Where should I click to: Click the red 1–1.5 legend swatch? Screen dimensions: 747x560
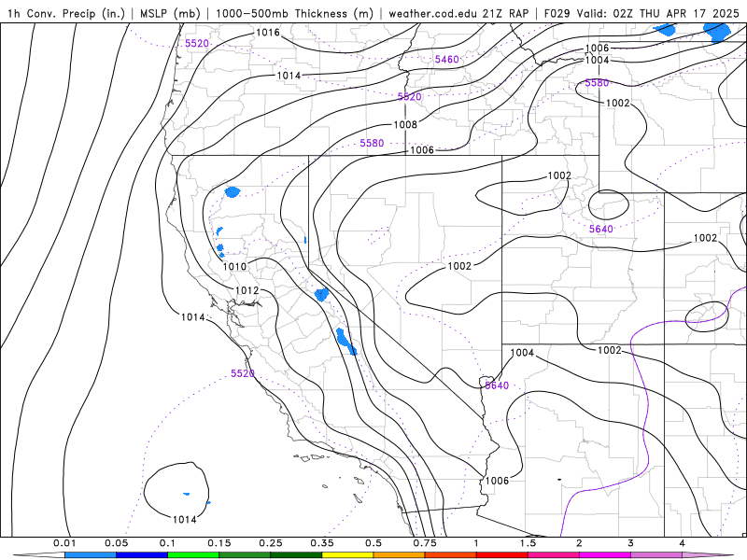tap(502, 555)
